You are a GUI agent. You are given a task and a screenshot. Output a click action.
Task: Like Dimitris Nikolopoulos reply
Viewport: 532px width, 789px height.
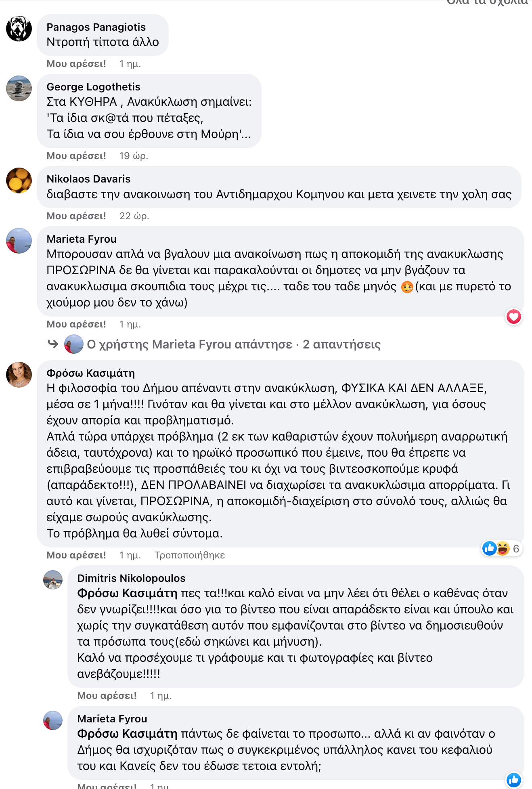(x=107, y=696)
